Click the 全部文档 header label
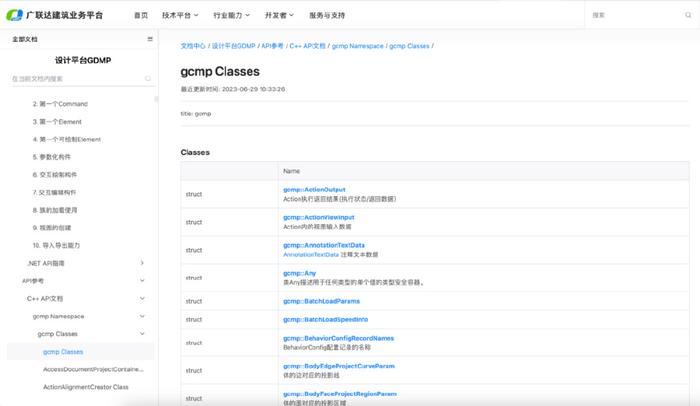This screenshot has height=406, width=700. point(25,39)
